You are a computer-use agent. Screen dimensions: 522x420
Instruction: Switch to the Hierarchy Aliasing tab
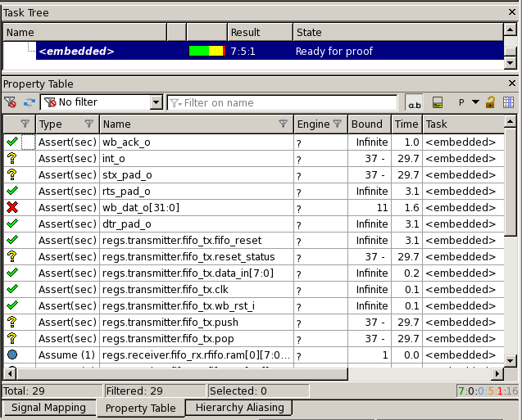(x=239, y=408)
